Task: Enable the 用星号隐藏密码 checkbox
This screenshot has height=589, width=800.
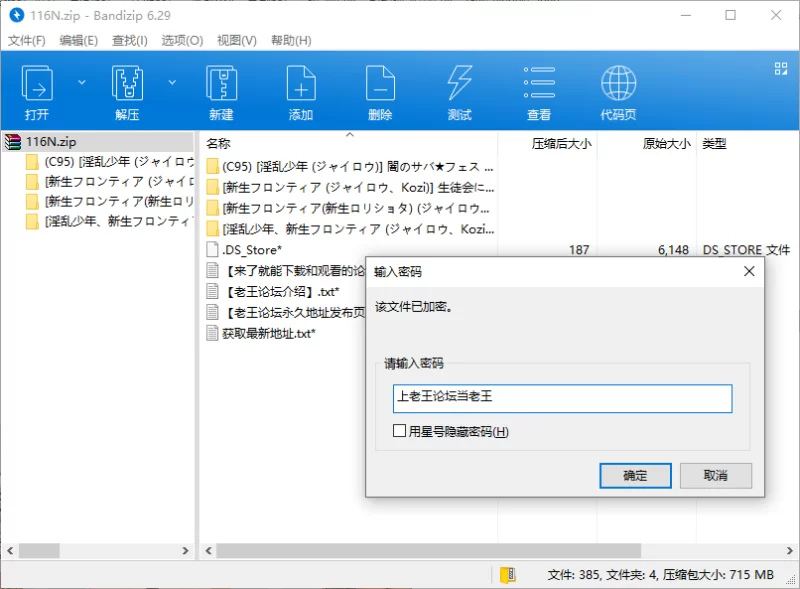Action: click(x=400, y=432)
